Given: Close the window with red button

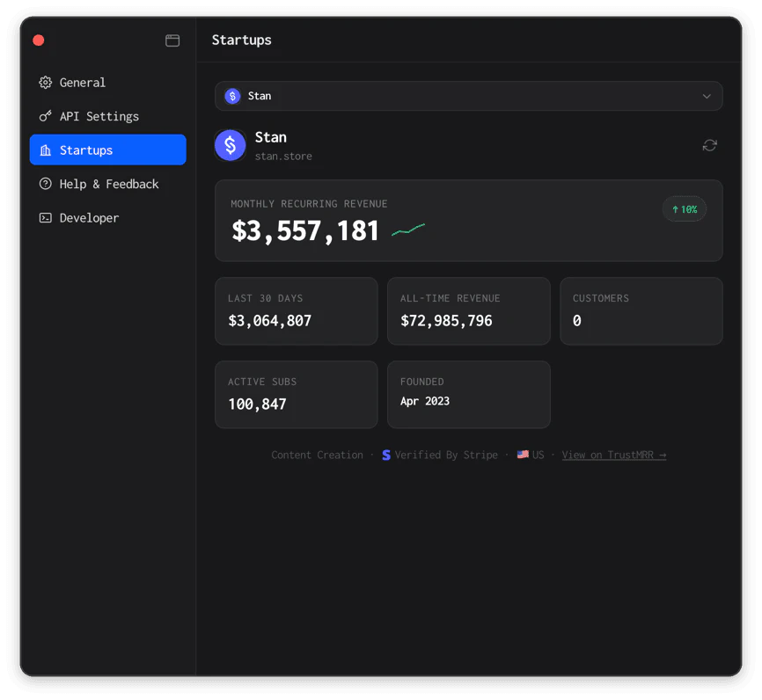Looking at the screenshot, I should [x=39, y=40].
